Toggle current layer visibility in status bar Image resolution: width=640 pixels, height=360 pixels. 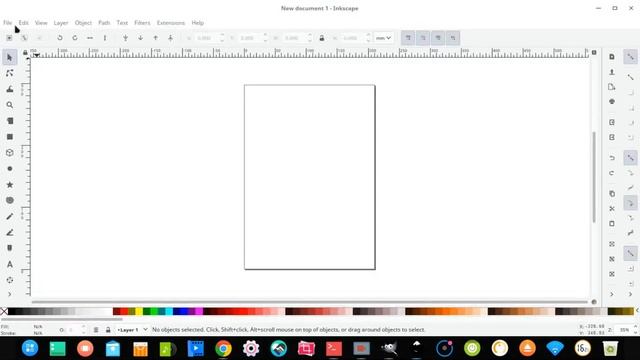[x=96, y=330]
